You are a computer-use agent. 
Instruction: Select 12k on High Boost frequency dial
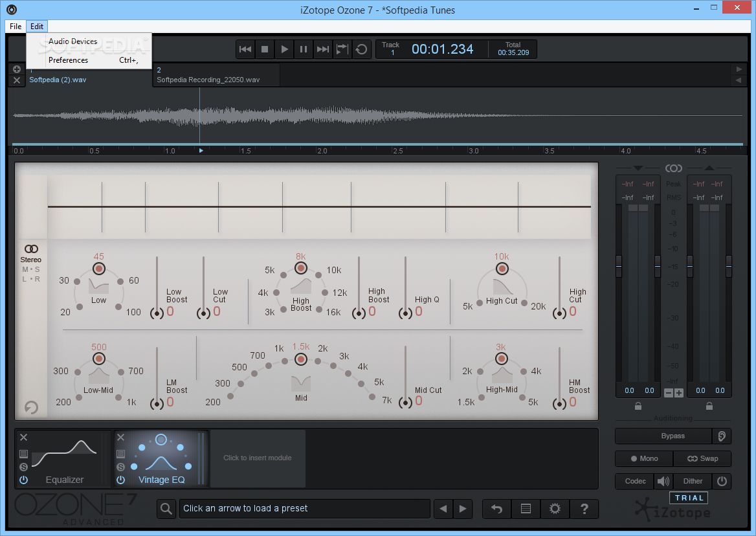tap(325, 293)
